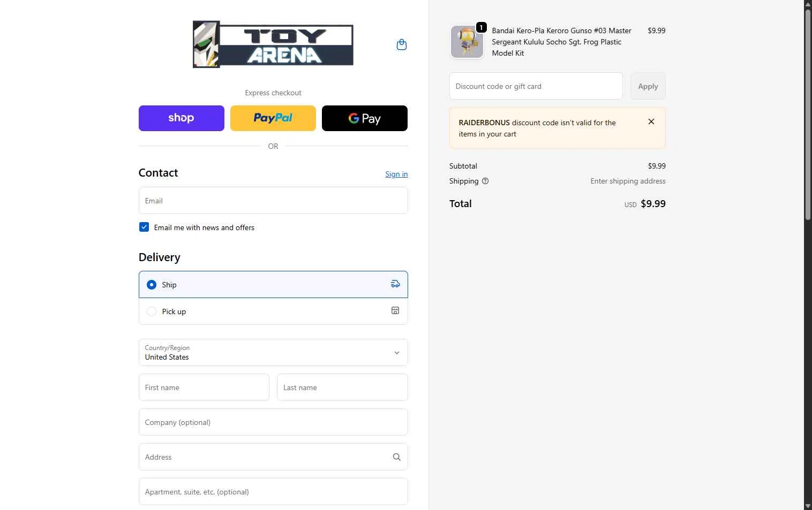Dismiss the RAIDERBONUS invalid code notice
812x510 pixels.
pos(651,121)
